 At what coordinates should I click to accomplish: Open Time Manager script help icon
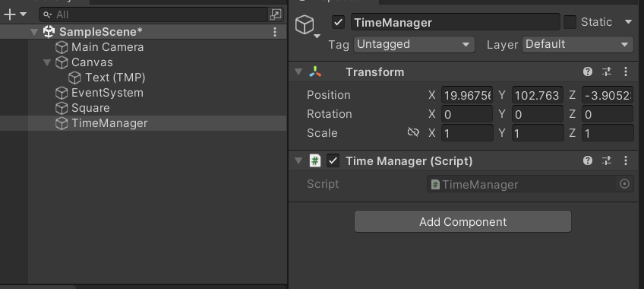587,160
